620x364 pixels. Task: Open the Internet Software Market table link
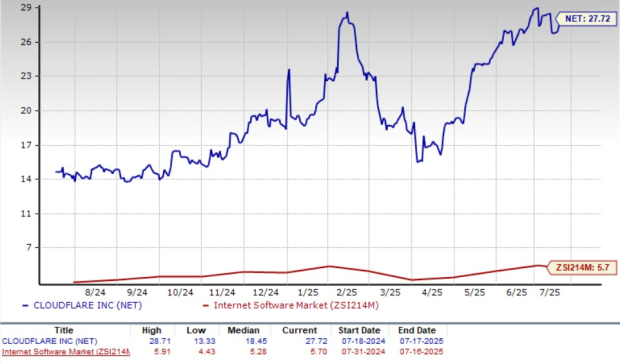pos(66,351)
